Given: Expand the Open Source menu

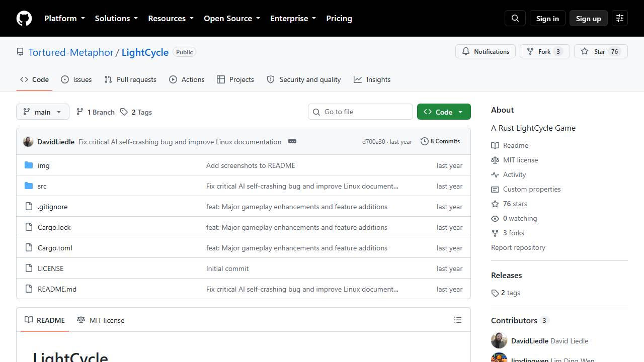Looking at the screenshot, I should (x=232, y=18).
